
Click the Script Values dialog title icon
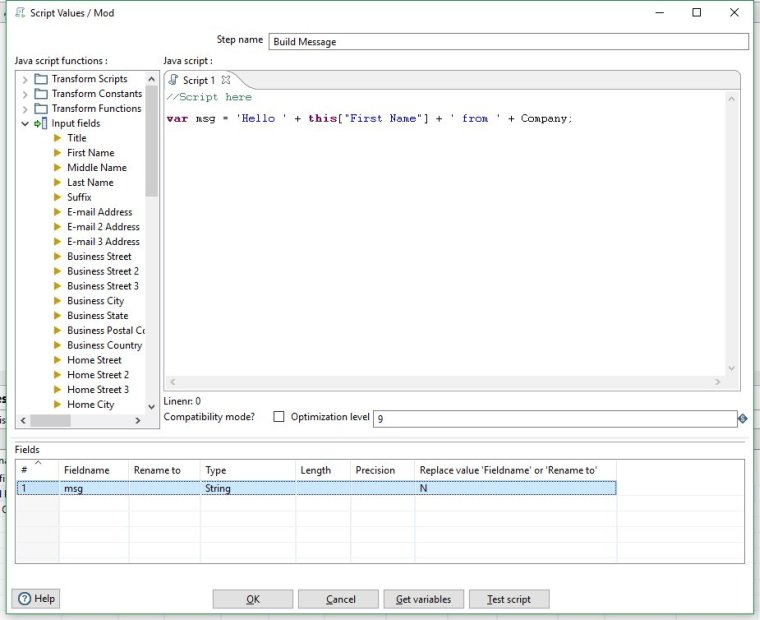pyautogui.click(x=20, y=13)
